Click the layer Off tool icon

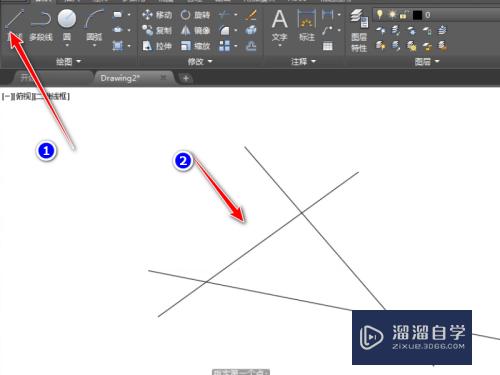[380, 30]
